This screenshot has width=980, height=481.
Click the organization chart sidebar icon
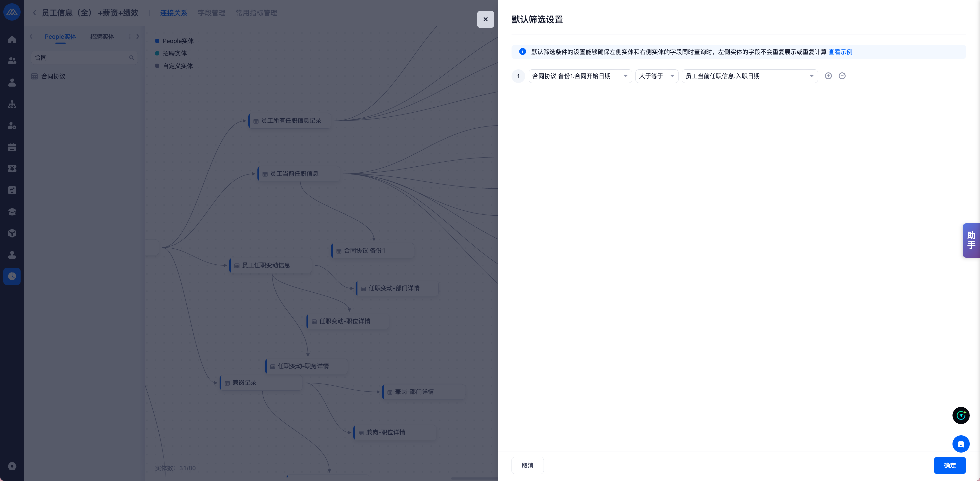[12, 104]
